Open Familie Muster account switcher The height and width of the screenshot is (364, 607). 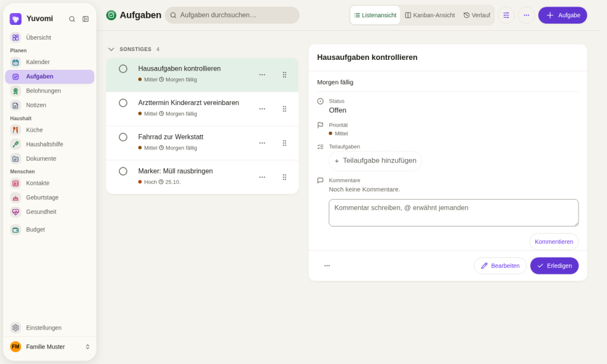(x=50, y=347)
